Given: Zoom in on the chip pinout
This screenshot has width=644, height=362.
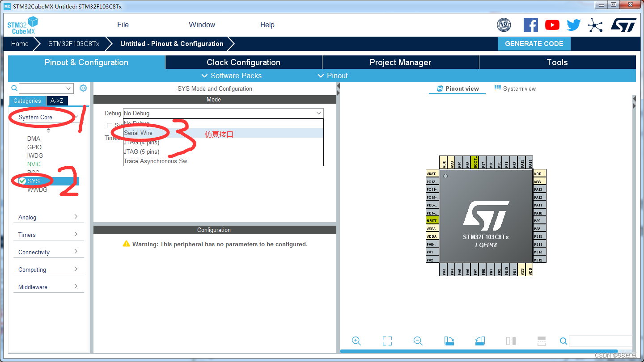Looking at the screenshot, I should (356, 341).
